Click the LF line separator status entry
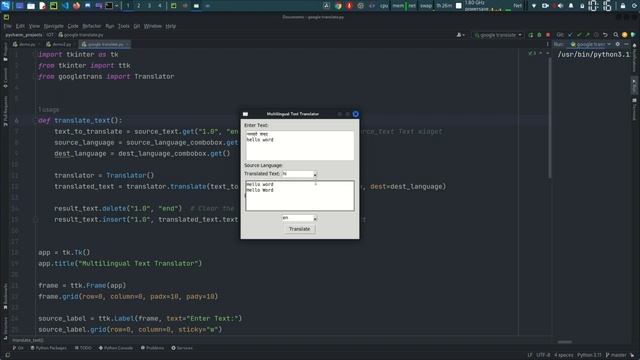 530,355
